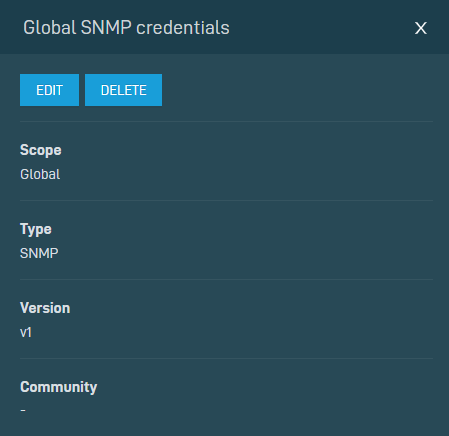Click the EDIT button
449x436 pixels.
click(x=49, y=90)
